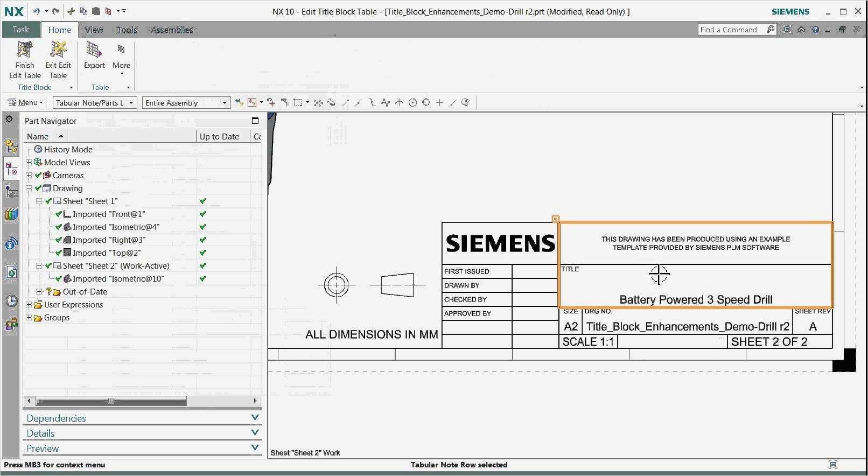This screenshot has height=476, width=868.
Task: Click the search icon in Find a Command
Action: (x=771, y=30)
